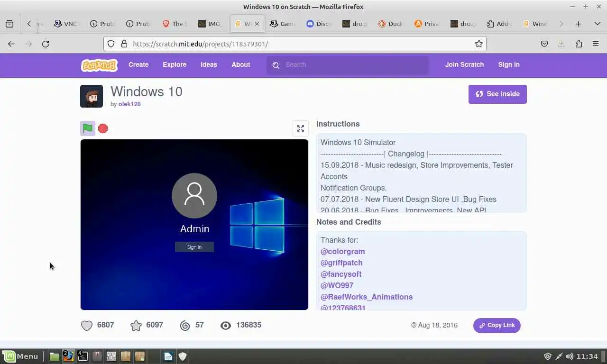Viewport: 607px width, 364px height.
Task: Open the Pocket save icon
Action: 544,44
